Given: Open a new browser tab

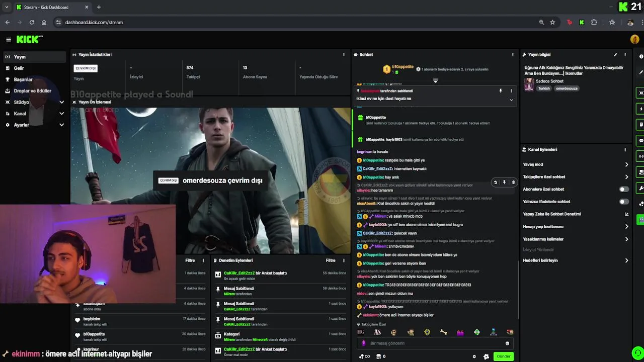Looking at the screenshot, I should pos(99,7).
